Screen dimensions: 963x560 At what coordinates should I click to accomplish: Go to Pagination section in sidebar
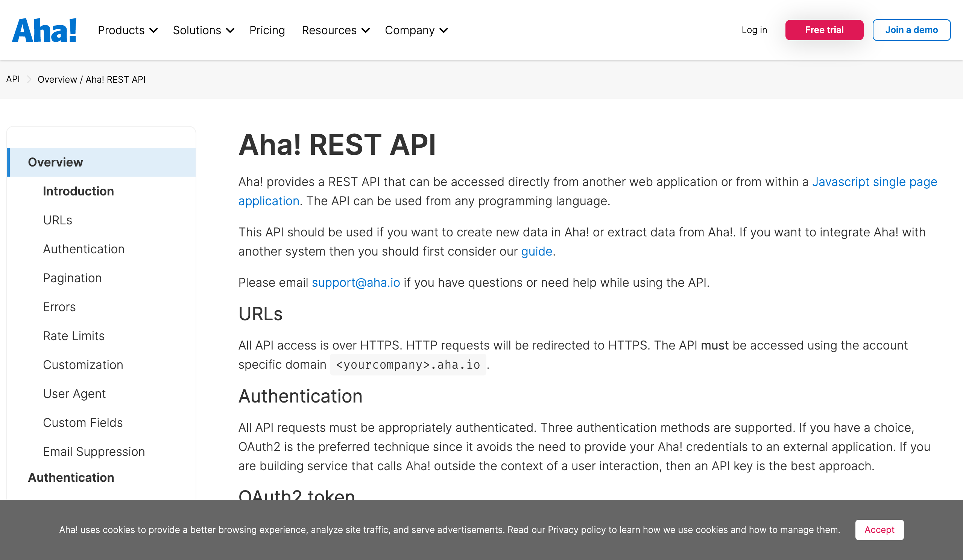coord(72,278)
